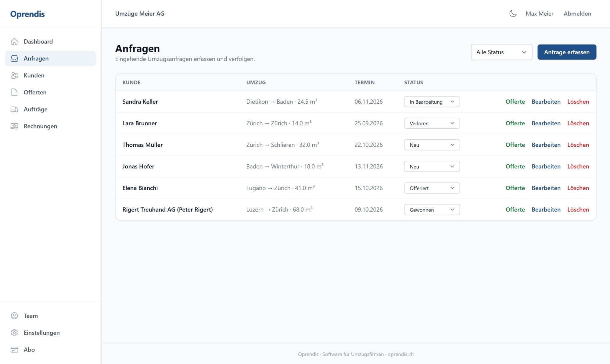This screenshot has height=364, width=610.
Task: Open the Kunden sidebar item
Action: (x=51, y=75)
